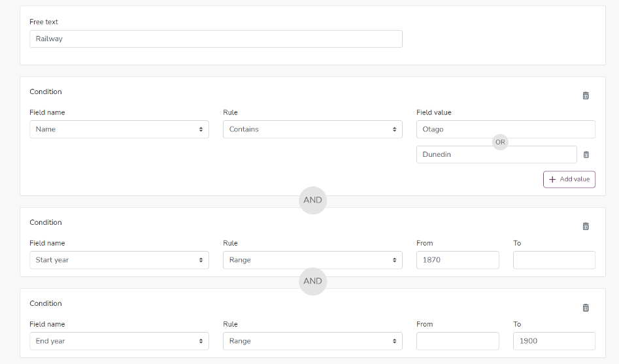619x364 pixels.
Task: Open the Start year field name dropdown
Action: coord(119,260)
